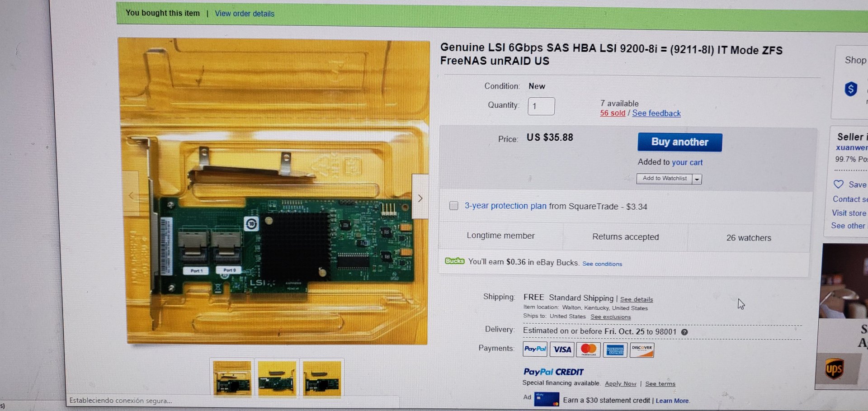Open See feedback link
The image size is (868, 411).
coord(656,113)
